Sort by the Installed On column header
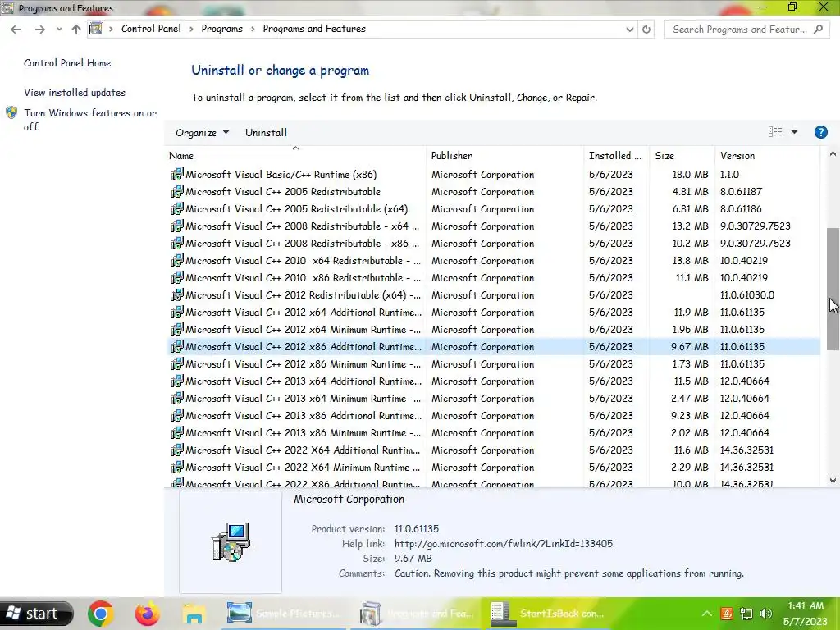The height and width of the screenshot is (630, 840). click(617, 156)
